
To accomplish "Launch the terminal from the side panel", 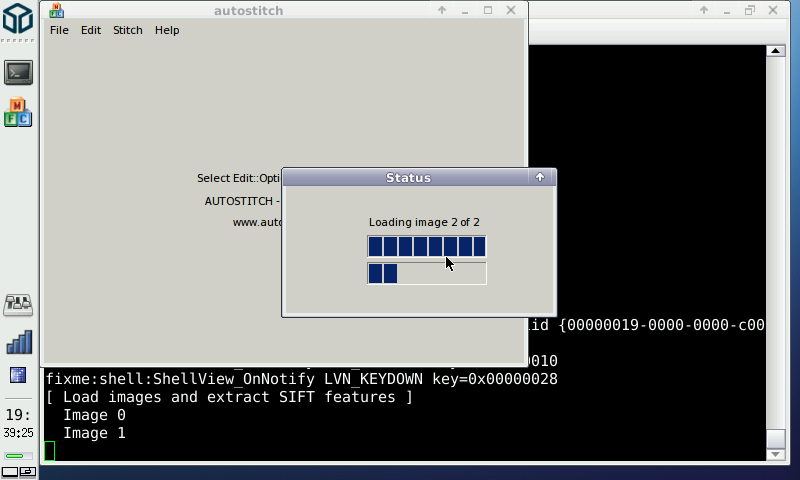I will [x=18, y=72].
